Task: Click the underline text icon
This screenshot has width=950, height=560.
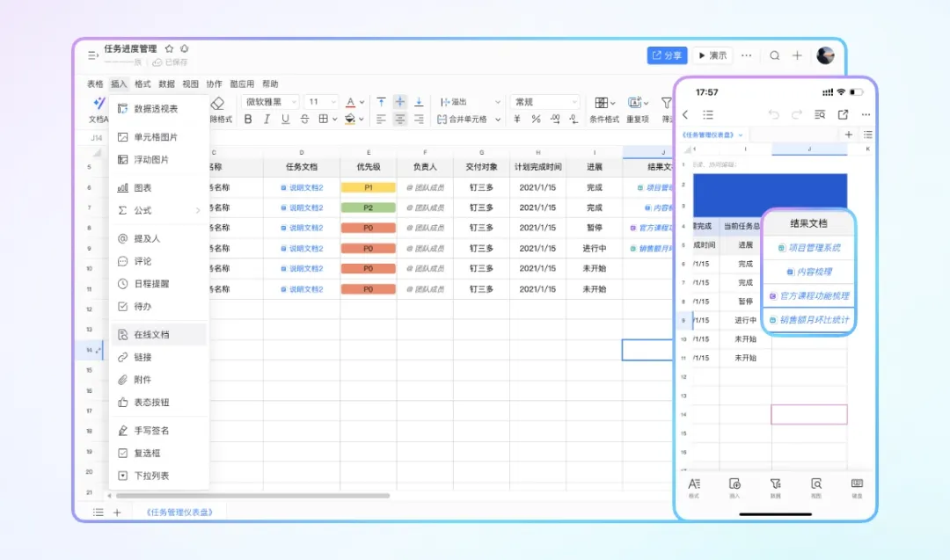Action: (x=285, y=120)
